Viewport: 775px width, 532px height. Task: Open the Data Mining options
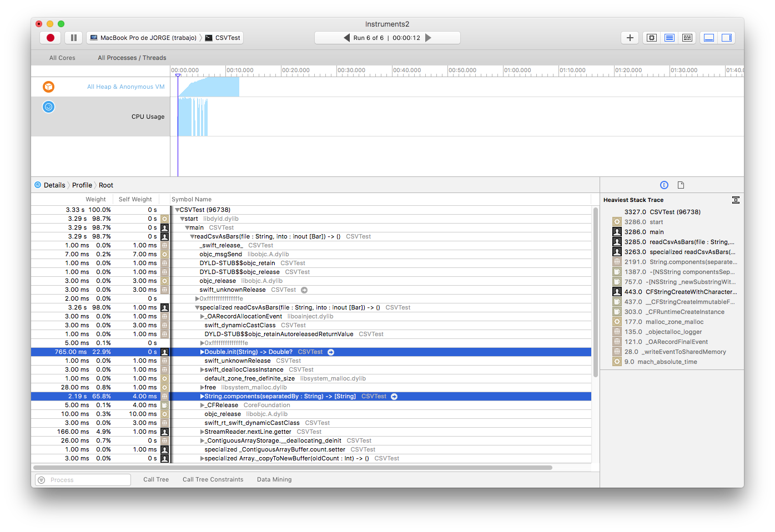click(274, 479)
